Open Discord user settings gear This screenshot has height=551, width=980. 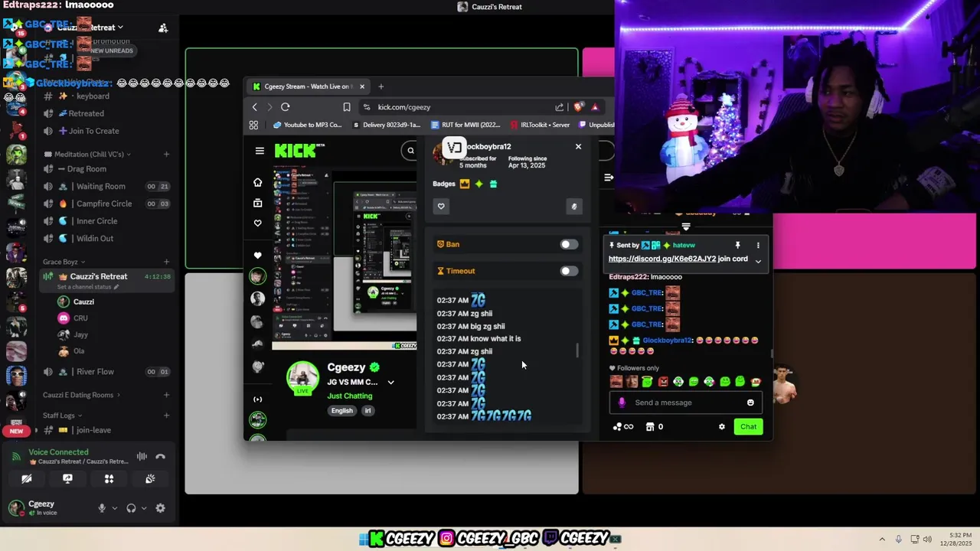point(160,508)
